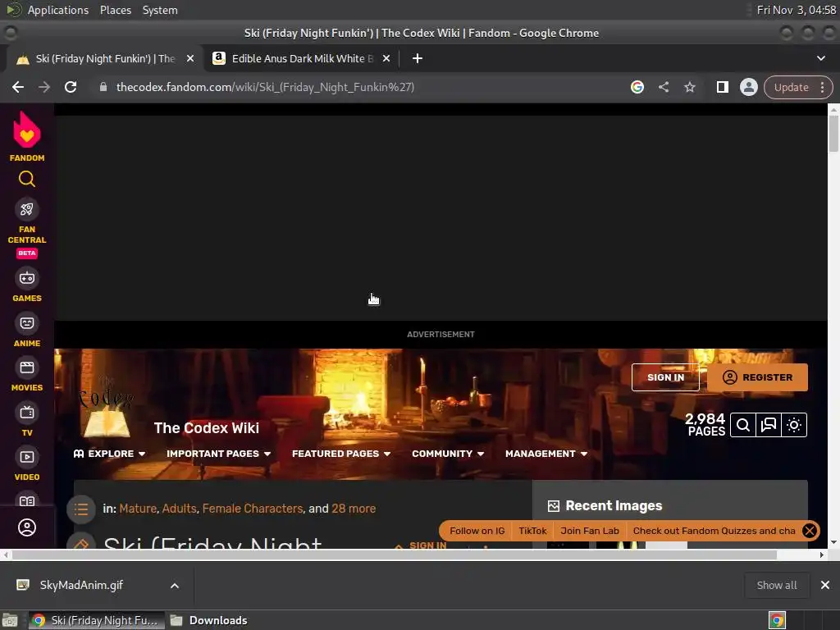Expand Management dropdown
The height and width of the screenshot is (630, 840).
tap(546, 454)
